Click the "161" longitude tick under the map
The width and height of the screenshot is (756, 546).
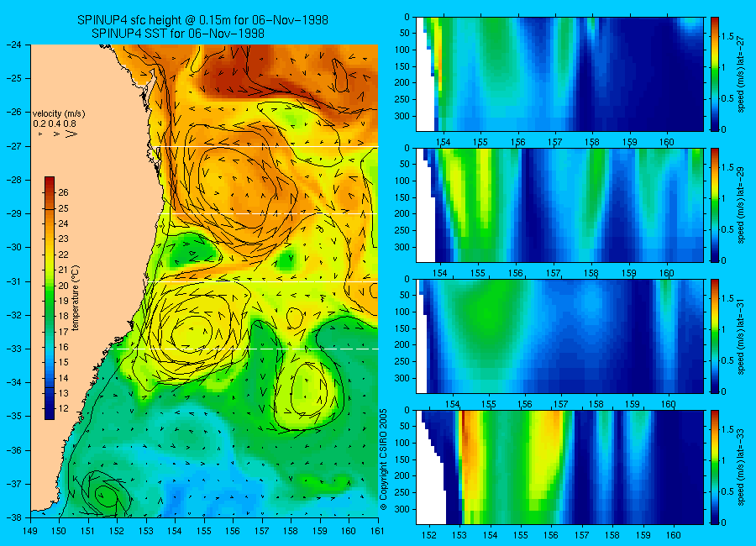click(377, 531)
